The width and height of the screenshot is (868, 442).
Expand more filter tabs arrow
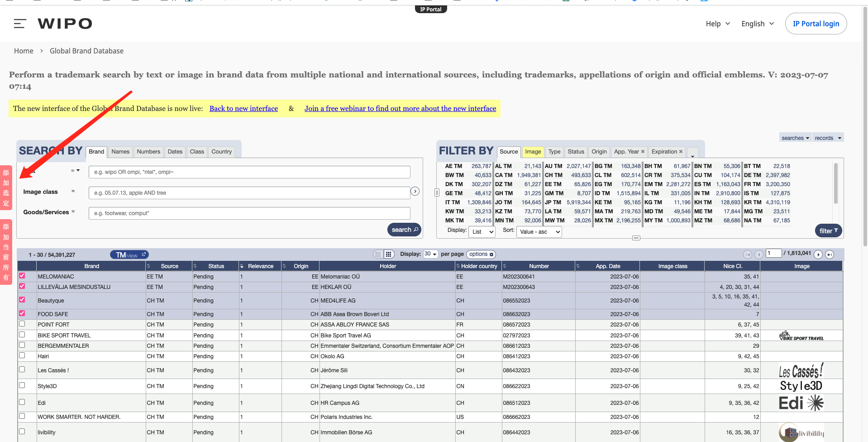coord(692,153)
